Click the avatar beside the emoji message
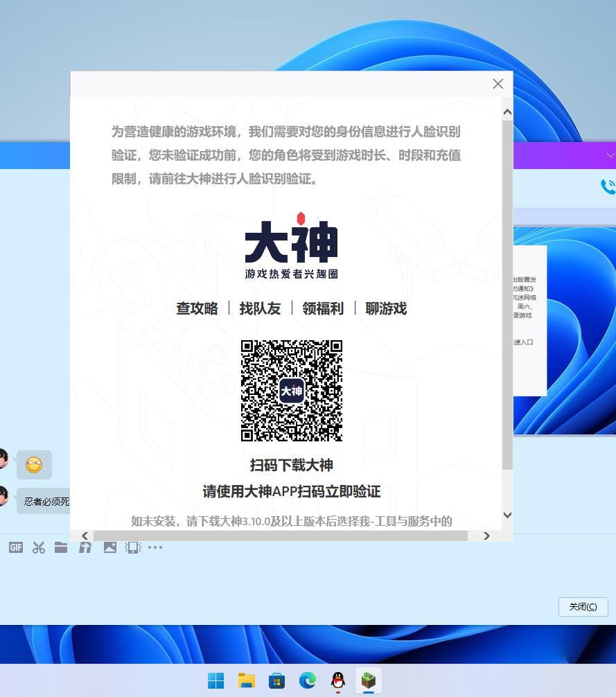Viewport: 616px width, 697px height. [3, 459]
